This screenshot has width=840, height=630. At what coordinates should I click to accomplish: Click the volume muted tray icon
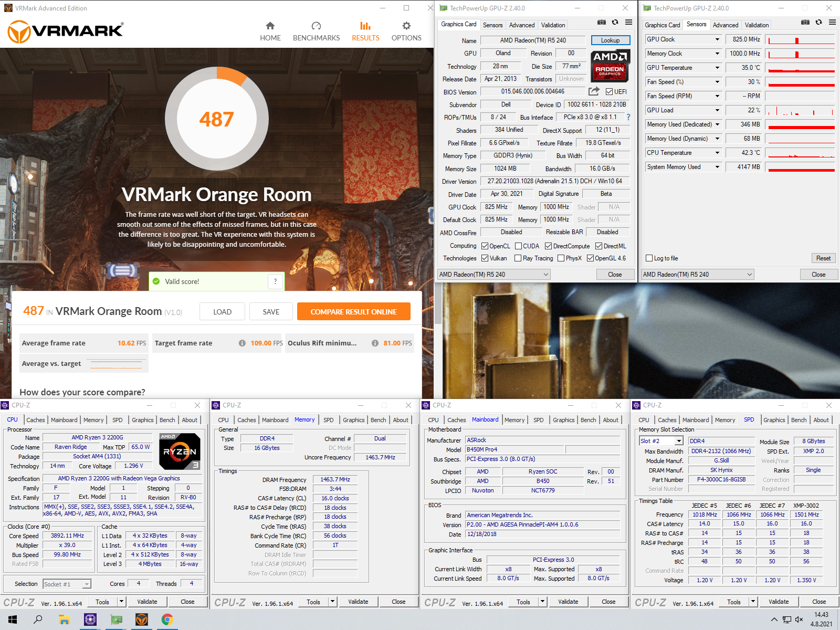pos(800,619)
